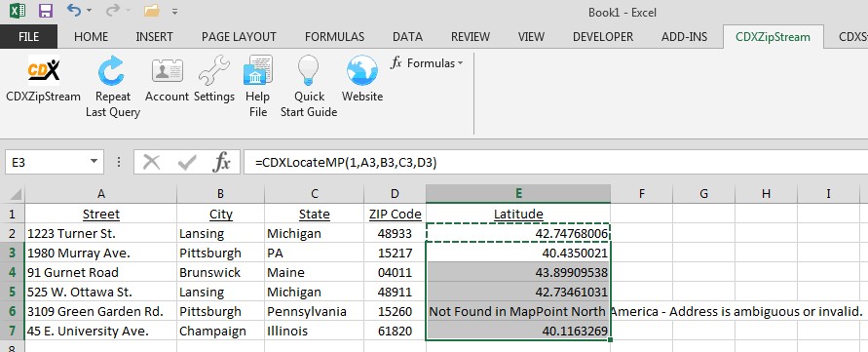Open the FILE backstage menu
This screenshot has height=352, width=868.
(29, 37)
